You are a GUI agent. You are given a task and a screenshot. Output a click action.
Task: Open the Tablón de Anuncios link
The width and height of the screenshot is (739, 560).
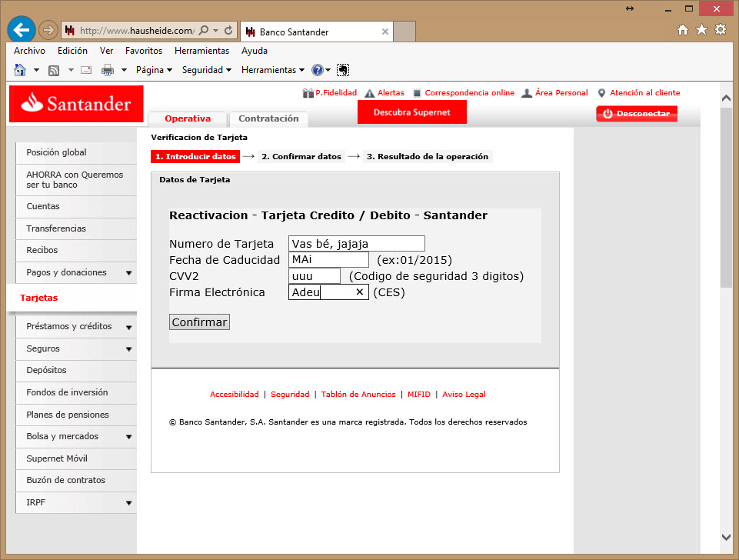pos(358,395)
